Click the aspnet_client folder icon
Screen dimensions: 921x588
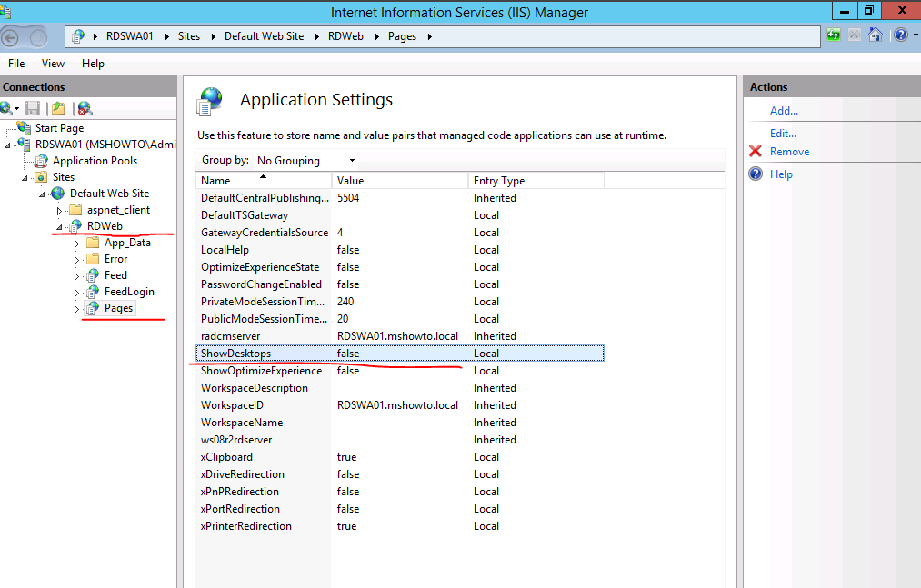[75, 210]
